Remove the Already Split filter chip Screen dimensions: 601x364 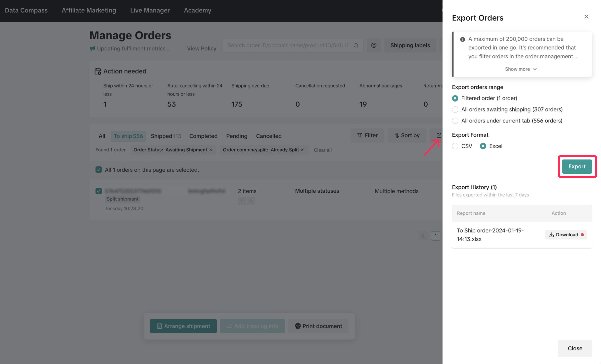(302, 150)
